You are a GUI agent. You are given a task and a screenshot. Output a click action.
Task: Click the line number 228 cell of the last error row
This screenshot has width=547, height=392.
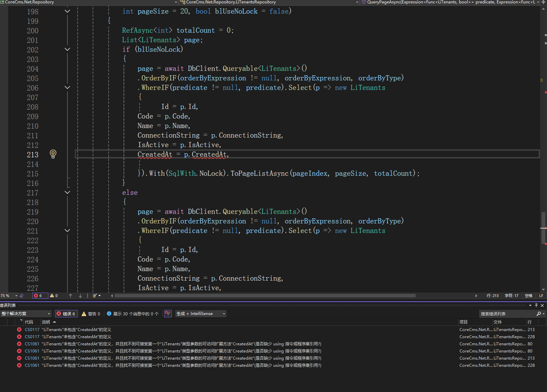(531, 365)
